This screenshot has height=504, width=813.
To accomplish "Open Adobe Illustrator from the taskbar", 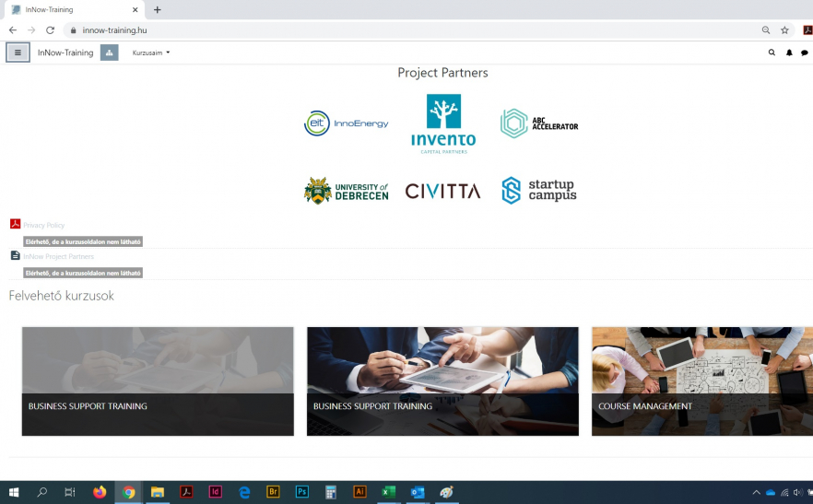I will 359,492.
